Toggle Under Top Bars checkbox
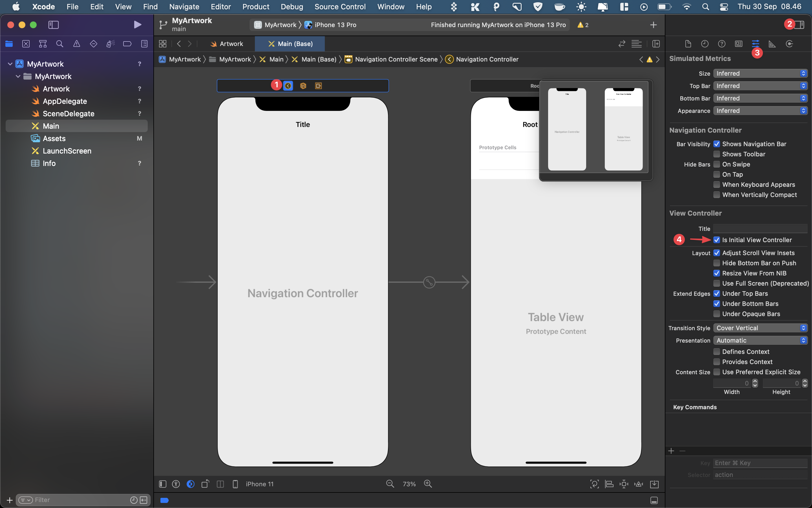Image resolution: width=812 pixels, height=508 pixels. pos(716,294)
